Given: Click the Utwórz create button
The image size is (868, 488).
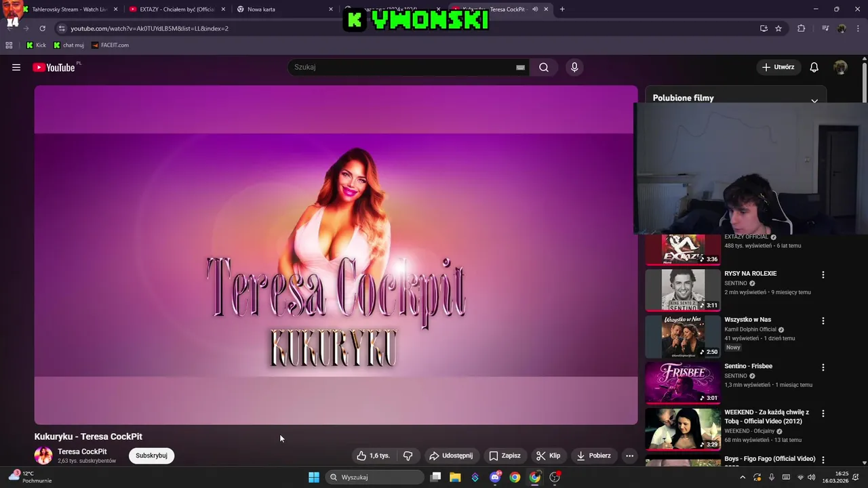Looking at the screenshot, I should click(778, 67).
